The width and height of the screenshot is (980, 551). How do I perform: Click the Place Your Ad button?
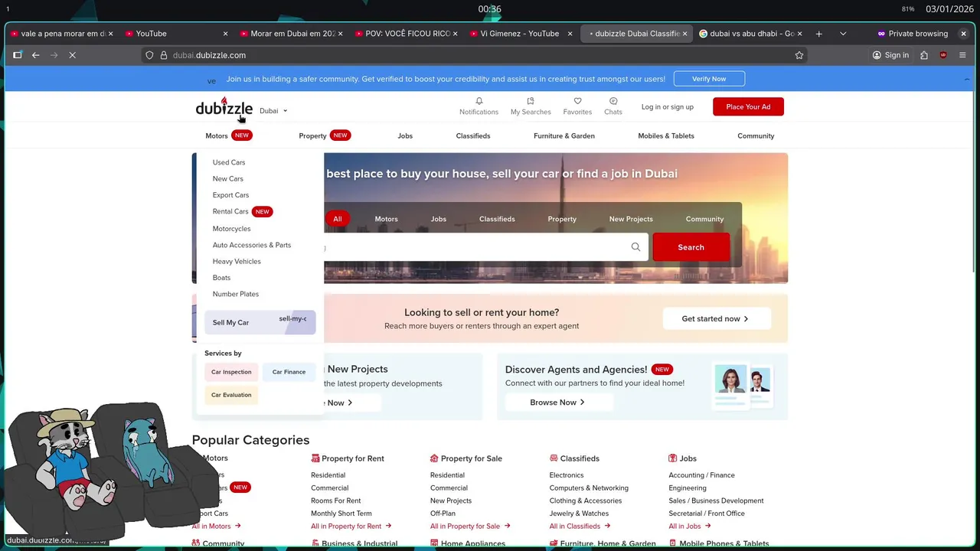748,106
